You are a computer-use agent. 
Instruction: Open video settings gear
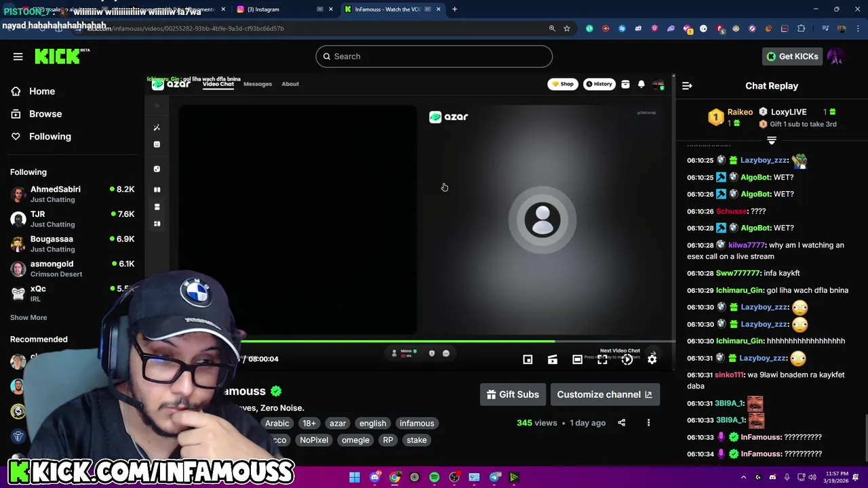point(652,359)
